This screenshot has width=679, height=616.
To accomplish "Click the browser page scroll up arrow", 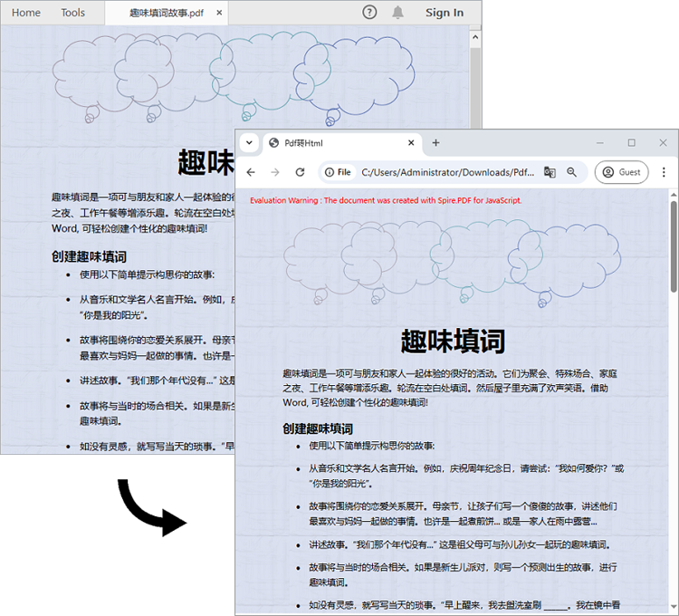I will click(x=674, y=194).
